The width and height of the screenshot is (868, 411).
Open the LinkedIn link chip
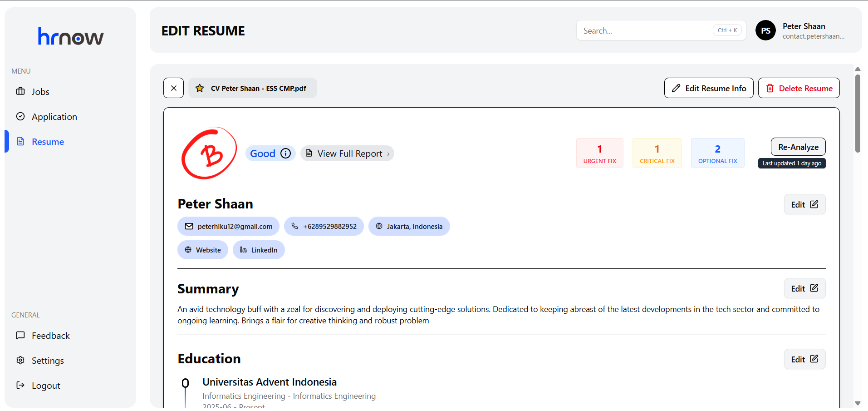[259, 250]
